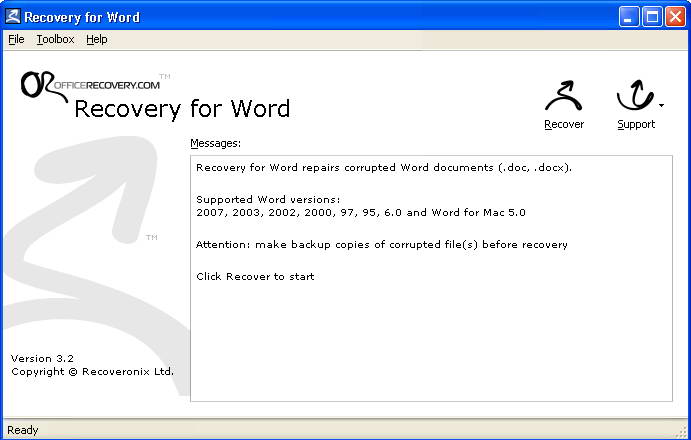This screenshot has width=691, height=440.
Task: Click the 'Recovery for Word repairs corrupted' line
Action: (384, 168)
